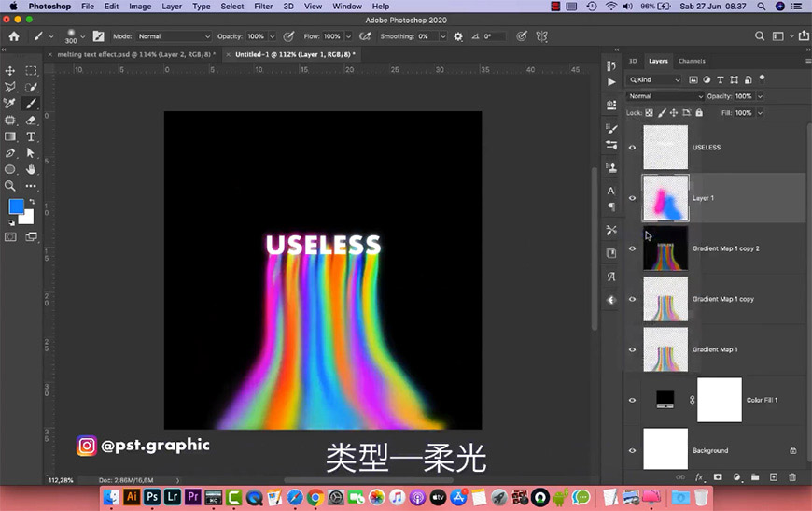Screen dimensions: 812x511
Task: Select the Gradient tool
Action: [10, 136]
